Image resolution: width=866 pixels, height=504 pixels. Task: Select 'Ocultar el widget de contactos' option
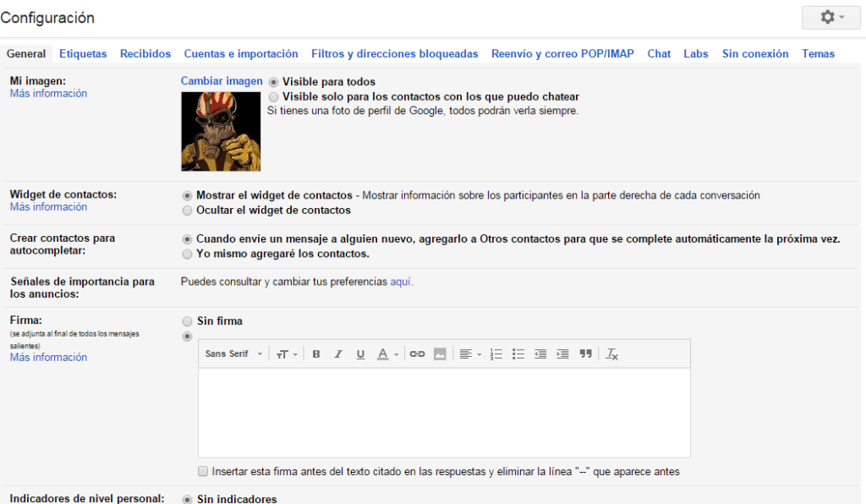point(188,210)
